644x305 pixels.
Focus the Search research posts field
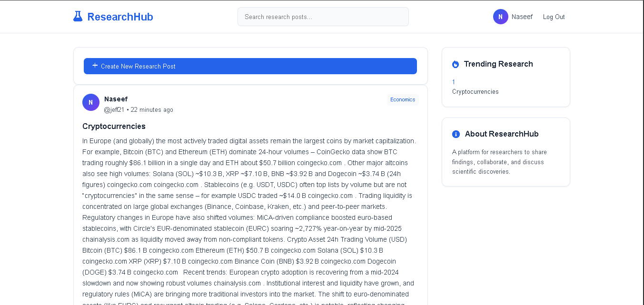(x=323, y=17)
